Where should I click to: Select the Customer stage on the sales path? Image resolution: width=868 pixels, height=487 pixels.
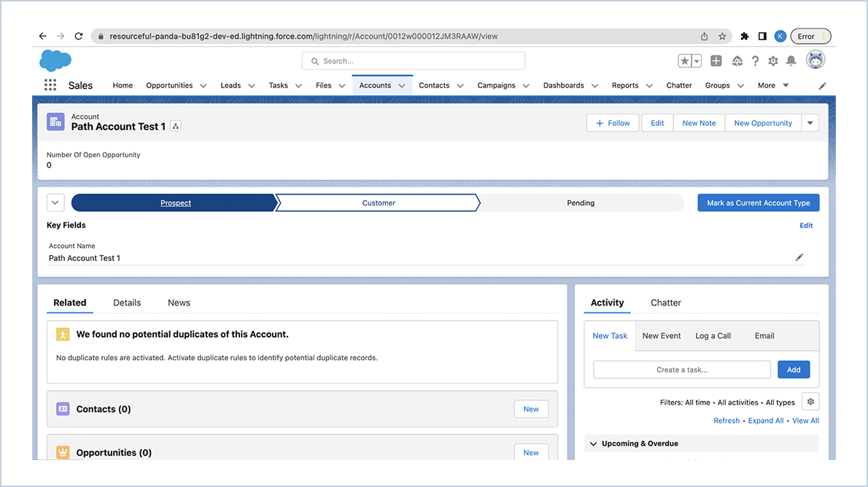pyautogui.click(x=378, y=203)
